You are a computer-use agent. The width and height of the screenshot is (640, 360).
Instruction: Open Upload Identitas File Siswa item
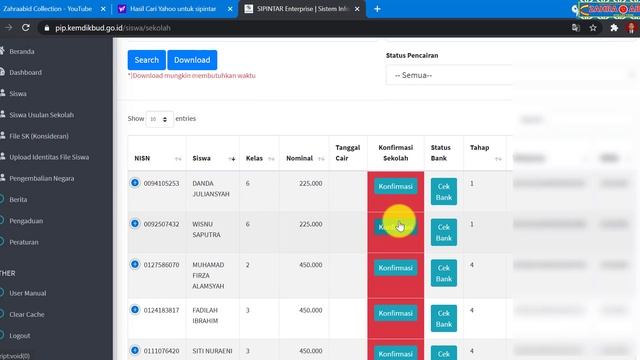click(x=49, y=157)
